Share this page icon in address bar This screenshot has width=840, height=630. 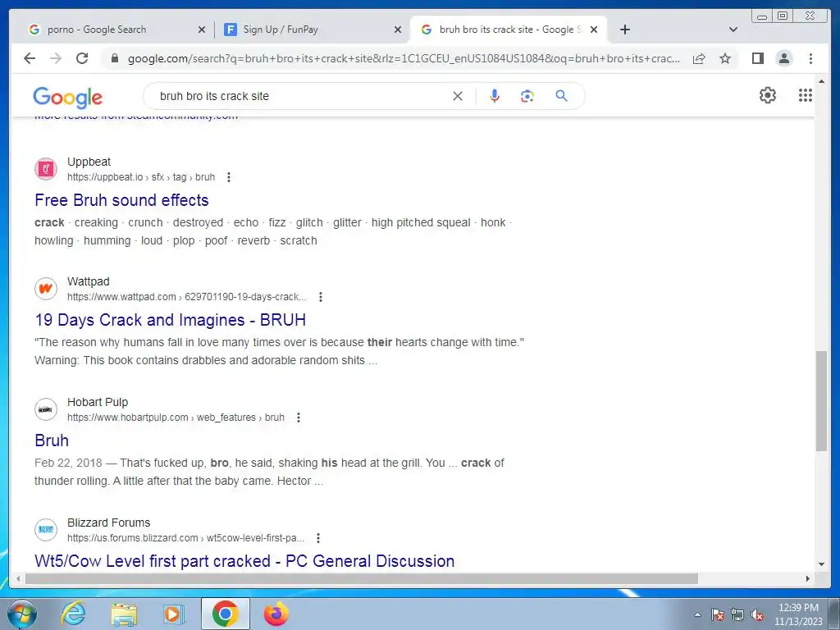[699, 58]
